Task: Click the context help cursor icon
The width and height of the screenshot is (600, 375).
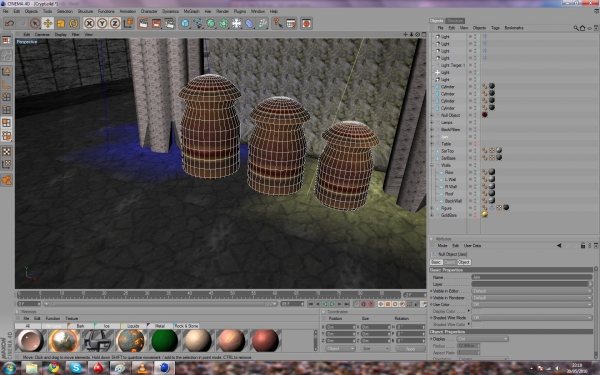Action: click(278, 23)
